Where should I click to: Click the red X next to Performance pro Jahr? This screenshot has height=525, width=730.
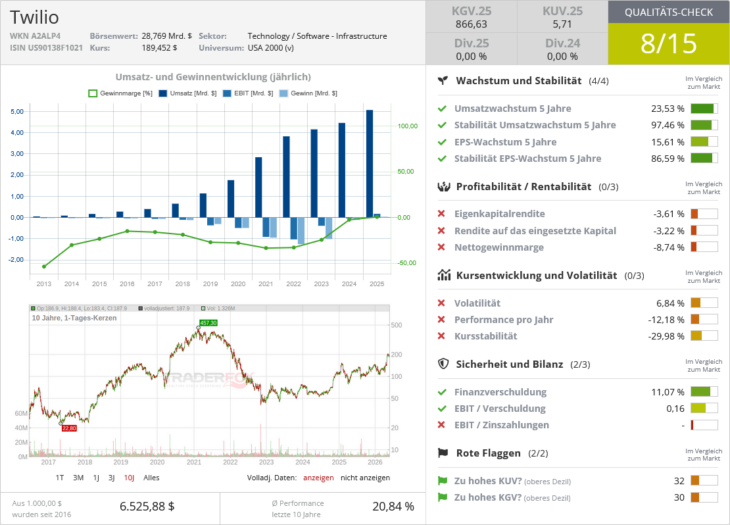pyautogui.click(x=441, y=319)
